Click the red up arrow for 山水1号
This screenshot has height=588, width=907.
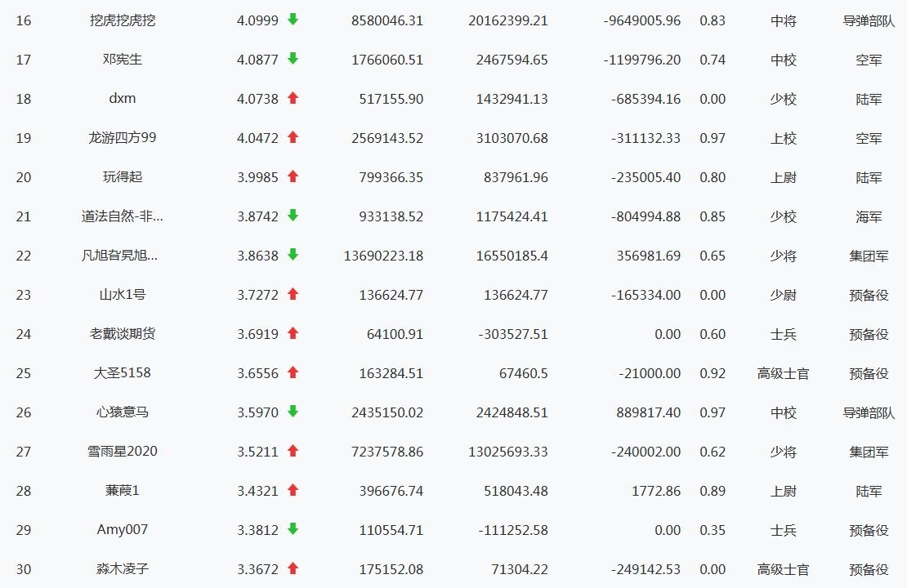pos(293,294)
